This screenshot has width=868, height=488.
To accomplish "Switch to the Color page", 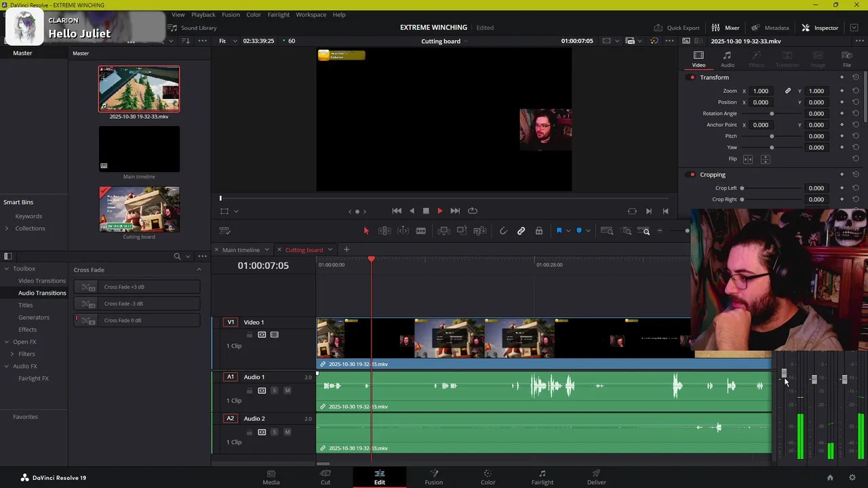I will click(x=488, y=477).
